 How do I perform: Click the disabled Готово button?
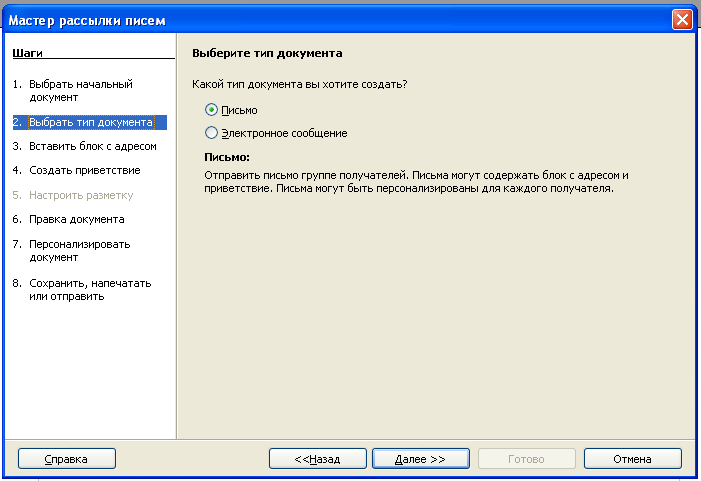[x=527, y=459]
